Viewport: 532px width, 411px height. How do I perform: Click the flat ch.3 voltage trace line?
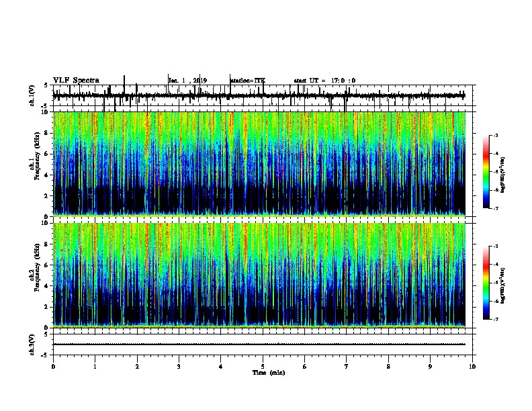(259, 345)
